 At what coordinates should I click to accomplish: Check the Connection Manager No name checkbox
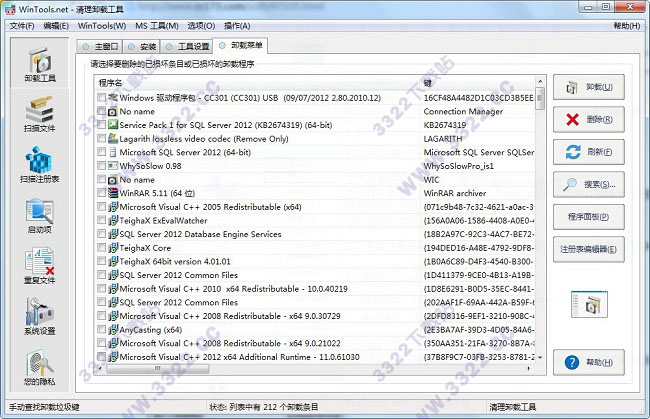[102, 111]
